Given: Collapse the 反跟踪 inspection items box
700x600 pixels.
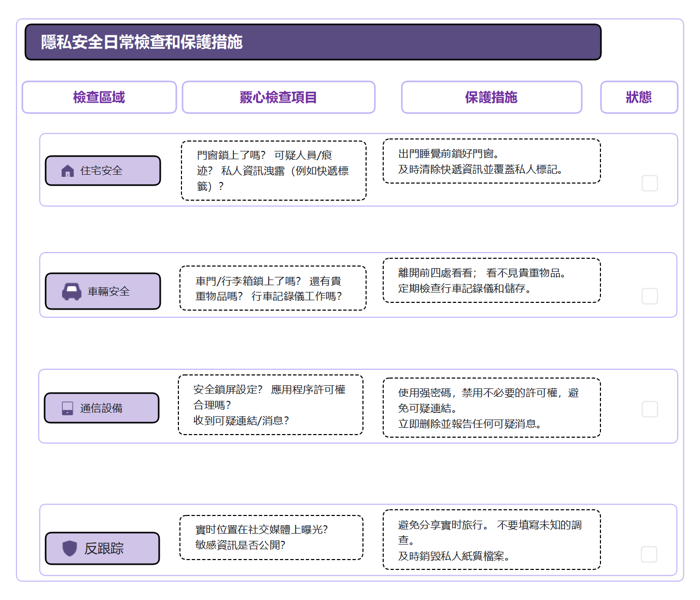Looking at the screenshot, I should [x=272, y=537].
